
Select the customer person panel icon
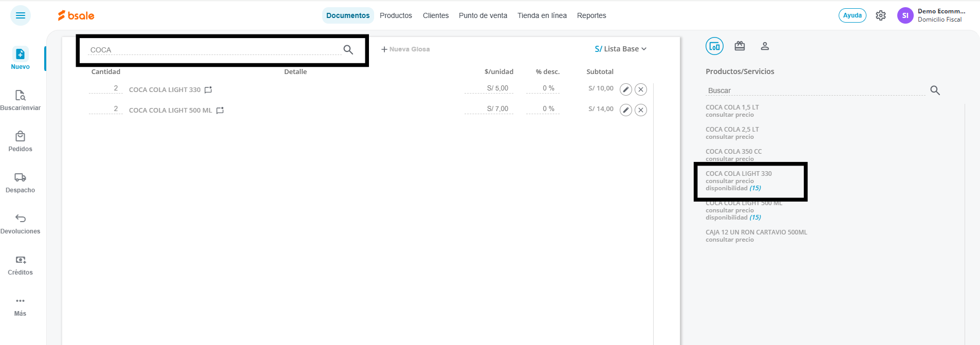765,46
